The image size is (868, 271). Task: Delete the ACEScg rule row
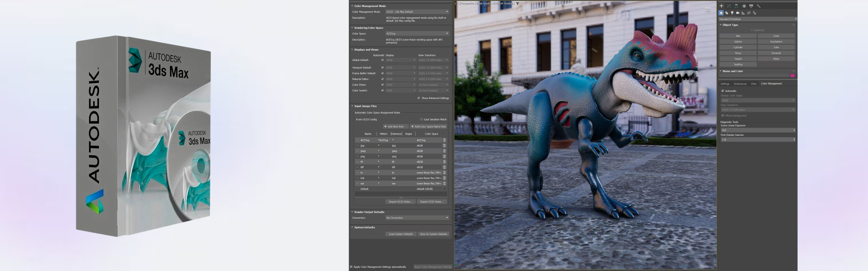(444, 140)
